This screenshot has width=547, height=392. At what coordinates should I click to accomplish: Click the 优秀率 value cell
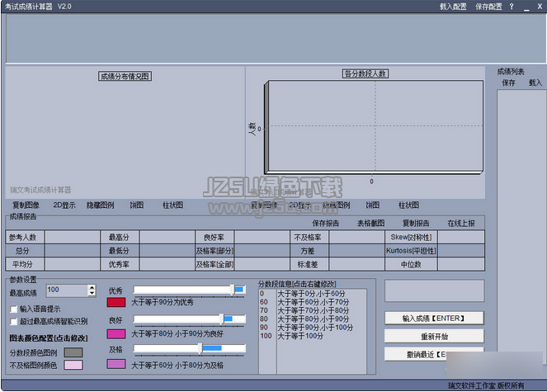167,264
